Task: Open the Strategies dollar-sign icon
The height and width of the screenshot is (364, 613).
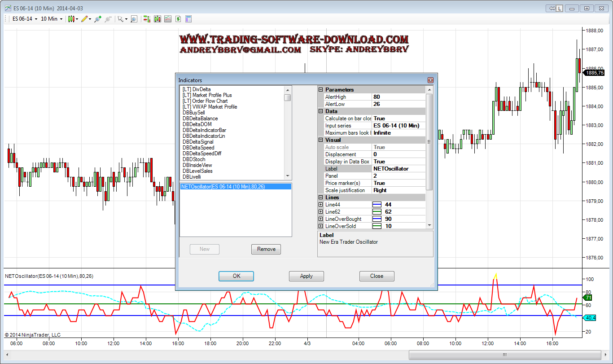Action: [x=178, y=19]
